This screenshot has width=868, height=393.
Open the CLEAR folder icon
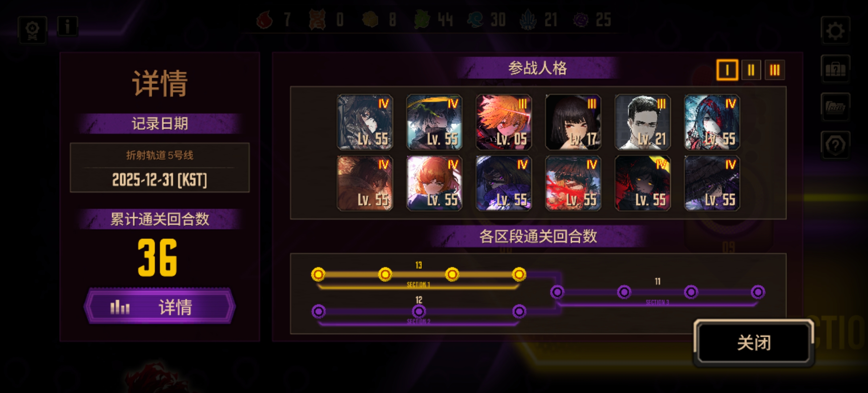tap(835, 107)
